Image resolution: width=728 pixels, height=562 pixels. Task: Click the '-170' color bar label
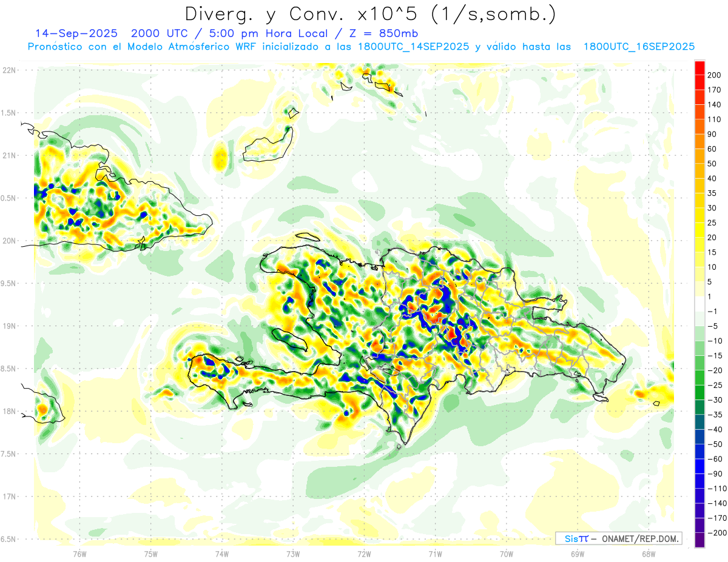[x=717, y=518]
